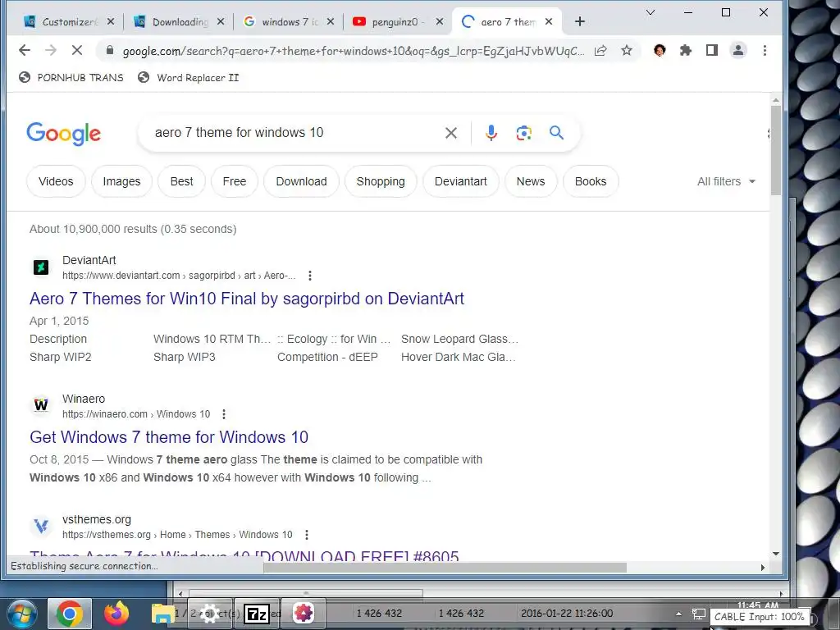Click the Winaero site favicon

[x=41, y=405]
